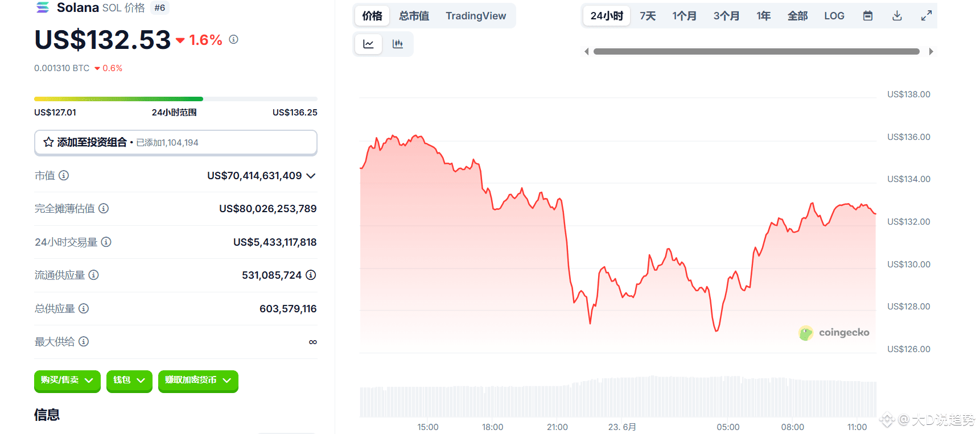
Task: Switch to TradingView tab
Action: [x=476, y=16]
